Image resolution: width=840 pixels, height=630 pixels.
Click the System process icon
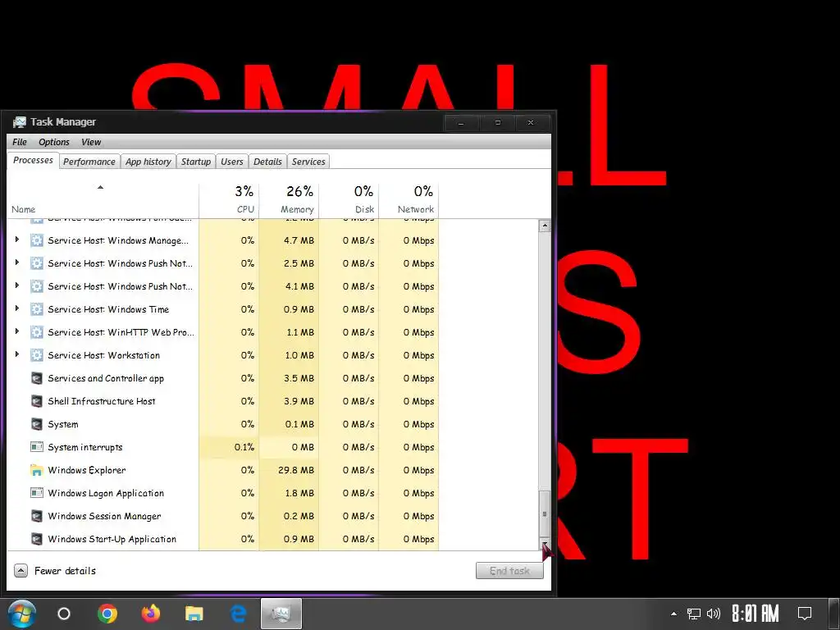pyautogui.click(x=36, y=424)
